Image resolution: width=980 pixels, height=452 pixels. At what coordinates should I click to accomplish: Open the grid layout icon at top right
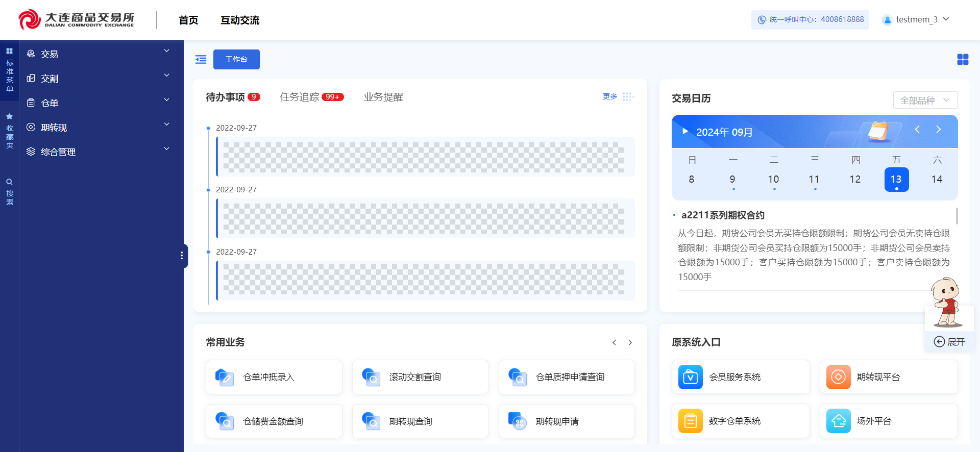[x=963, y=60]
